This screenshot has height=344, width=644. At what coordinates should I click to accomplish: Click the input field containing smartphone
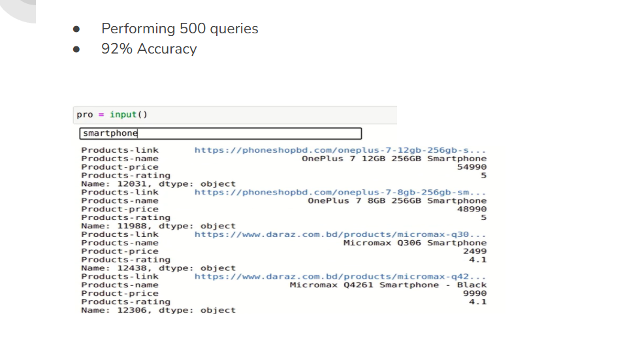[221, 133]
